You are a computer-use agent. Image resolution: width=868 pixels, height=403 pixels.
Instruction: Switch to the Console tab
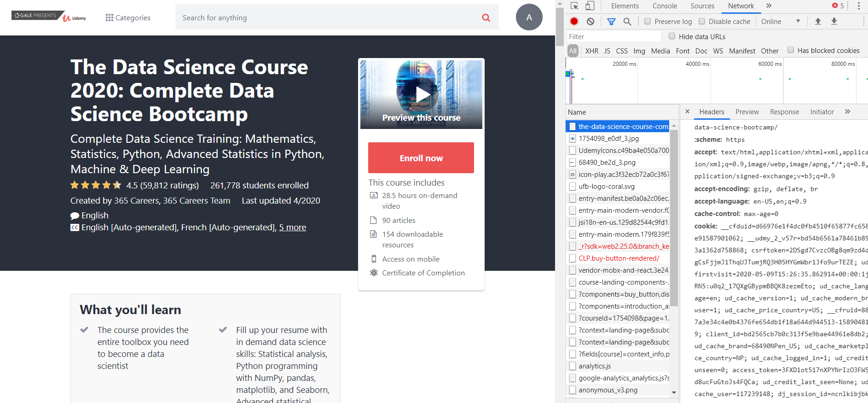pos(665,6)
